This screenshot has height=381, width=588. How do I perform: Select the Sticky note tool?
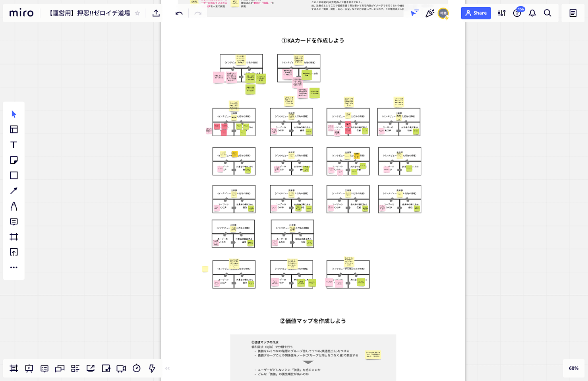pyautogui.click(x=14, y=160)
